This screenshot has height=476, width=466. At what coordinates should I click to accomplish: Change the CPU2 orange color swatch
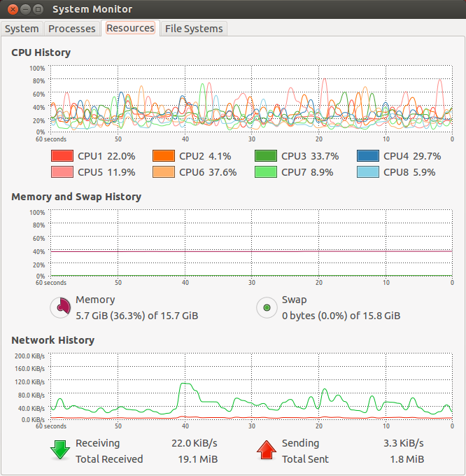[164, 156]
